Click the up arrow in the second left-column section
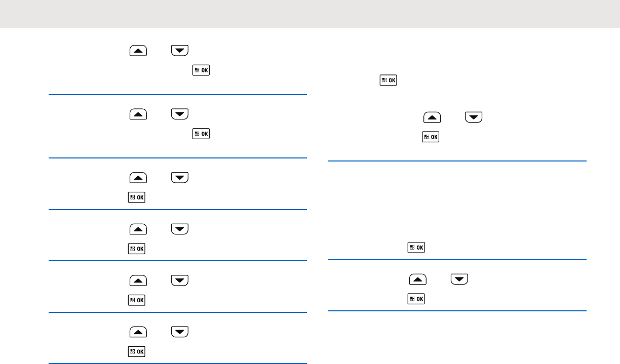Viewport: 620px width, 364px height. (138, 114)
